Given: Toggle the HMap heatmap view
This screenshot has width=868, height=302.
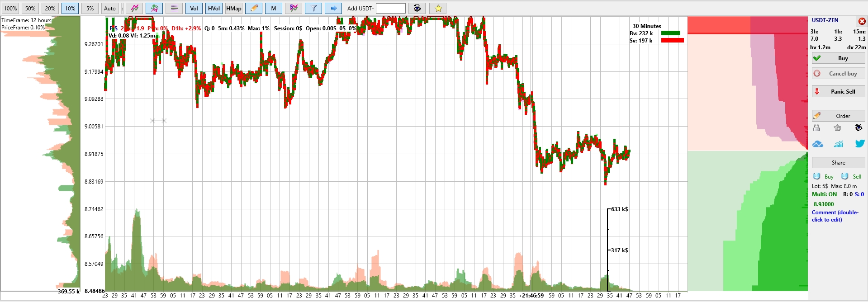Looking at the screenshot, I should (x=234, y=8).
